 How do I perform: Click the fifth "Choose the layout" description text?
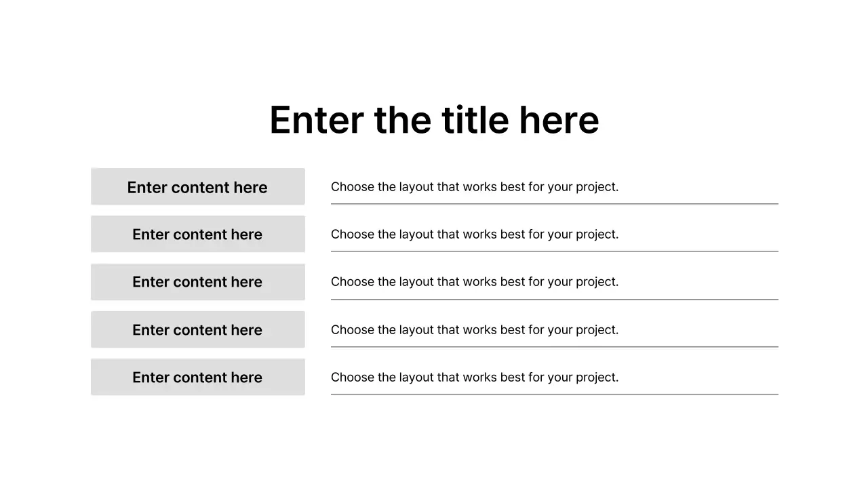click(475, 377)
